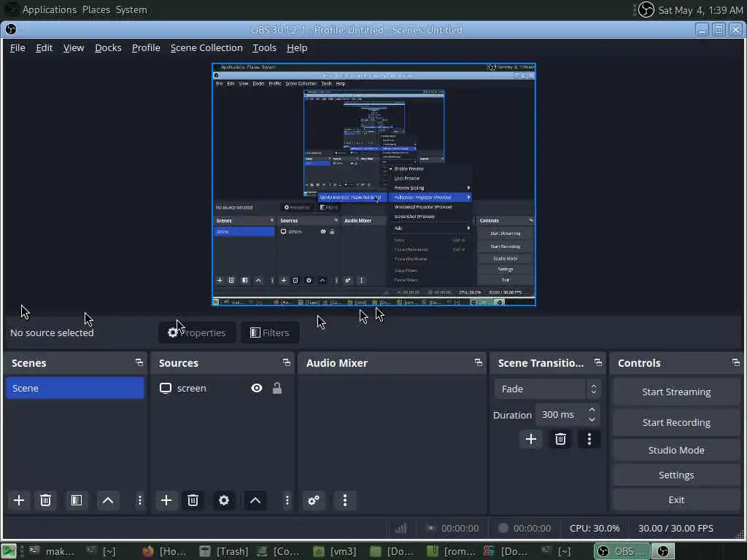Open Applications menu in top panel

pyautogui.click(x=50, y=9)
